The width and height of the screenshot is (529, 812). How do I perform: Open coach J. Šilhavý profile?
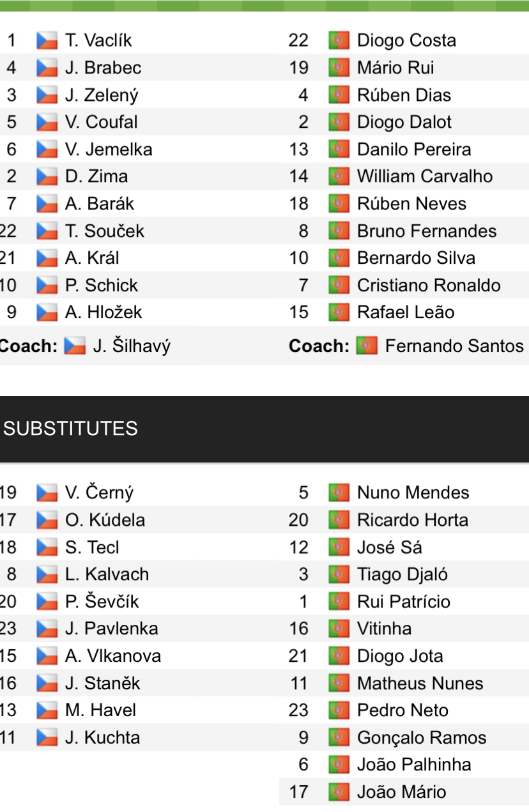(x=132, y=346)
